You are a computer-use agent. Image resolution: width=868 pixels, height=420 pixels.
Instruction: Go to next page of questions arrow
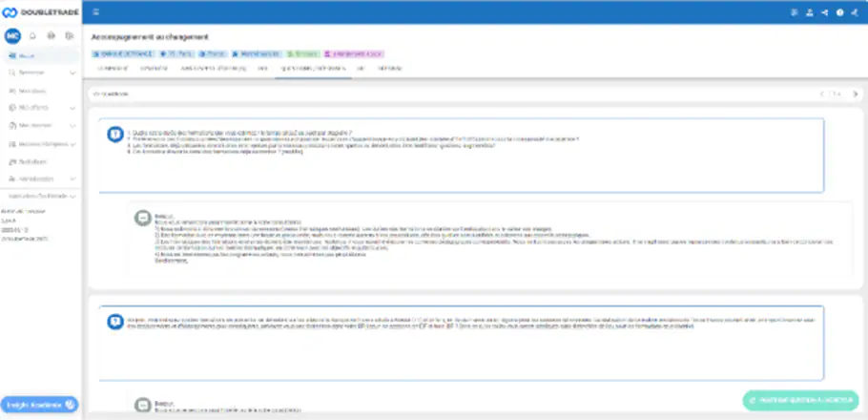click(x=855, y=94)
